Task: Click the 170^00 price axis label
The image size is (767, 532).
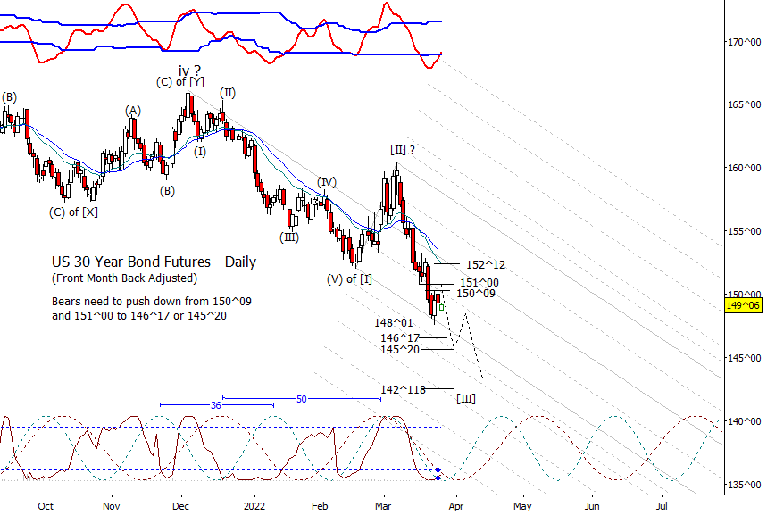Action: 745,42
